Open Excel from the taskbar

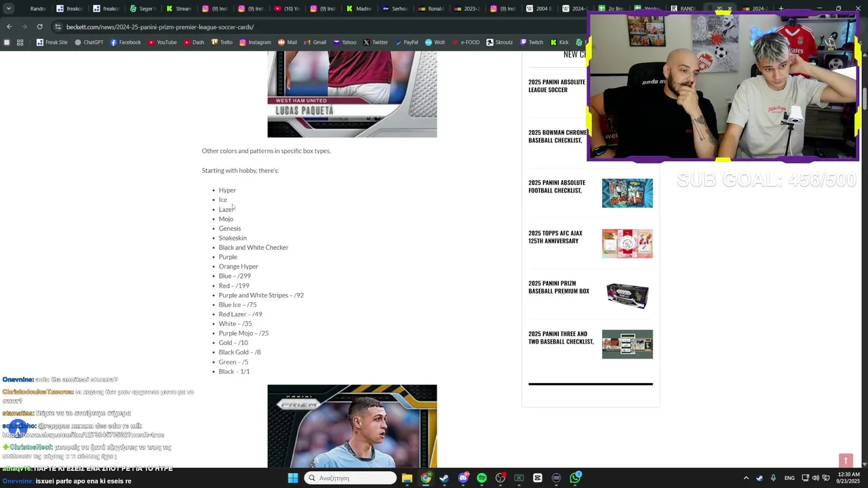(519, 478)
